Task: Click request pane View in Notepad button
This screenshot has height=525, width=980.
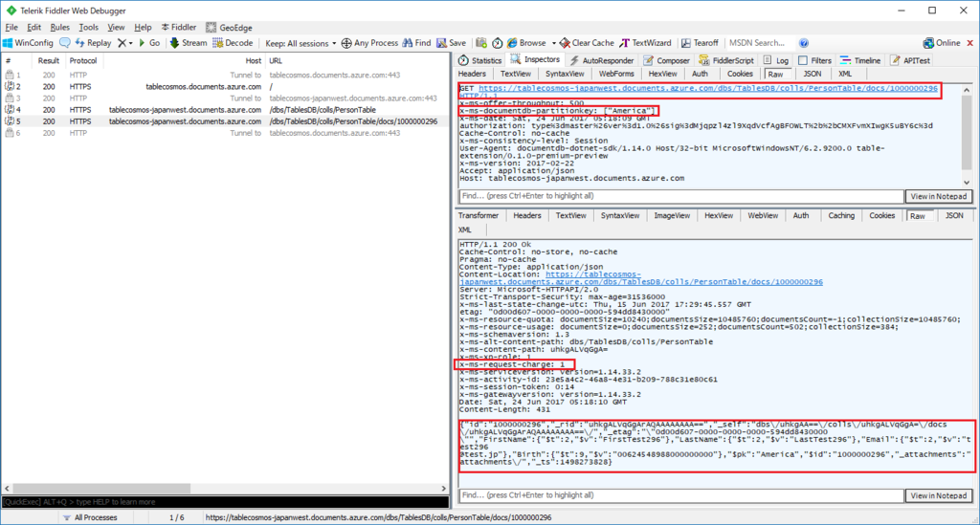Action: (939, 196)
